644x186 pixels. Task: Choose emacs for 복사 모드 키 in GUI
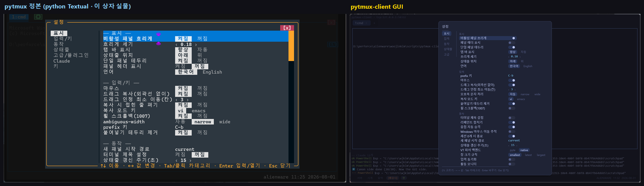(x=521, y=99)
